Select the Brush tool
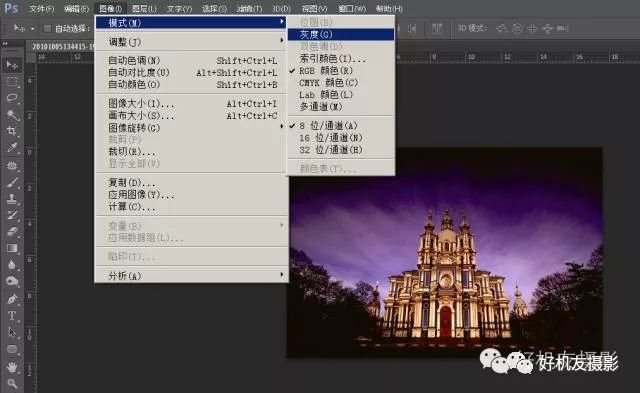 (12, 182)
